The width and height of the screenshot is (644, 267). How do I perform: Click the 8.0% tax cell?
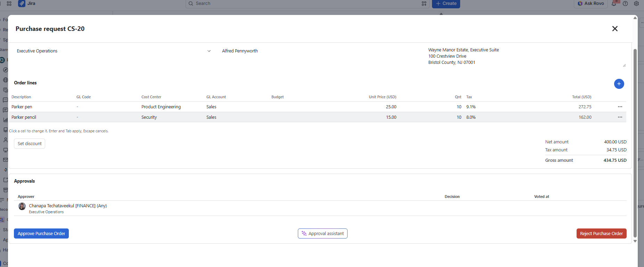click(471, 117)
